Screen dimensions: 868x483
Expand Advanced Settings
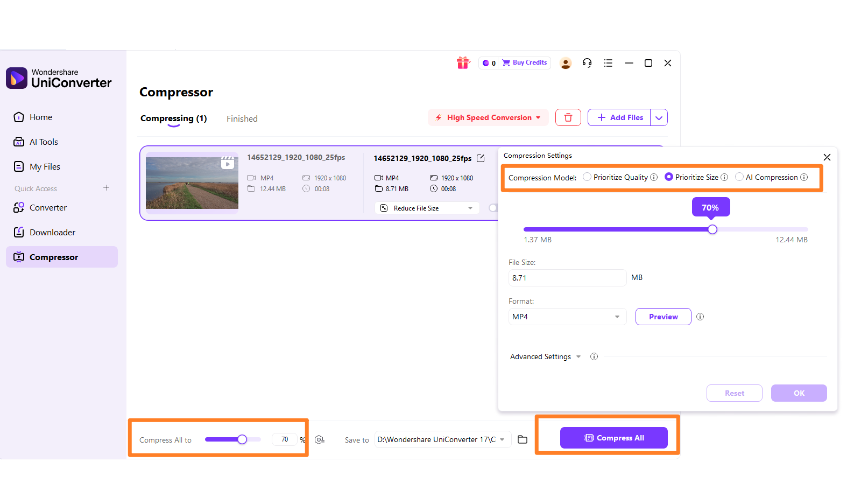(546, 356)
